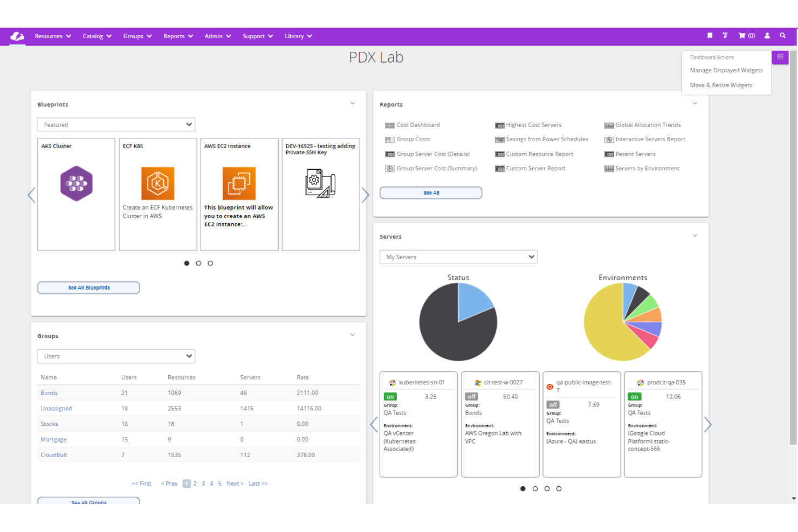Open the user profile icon
The width and height of the screenshot is (798, 532).
pos(767,36)
